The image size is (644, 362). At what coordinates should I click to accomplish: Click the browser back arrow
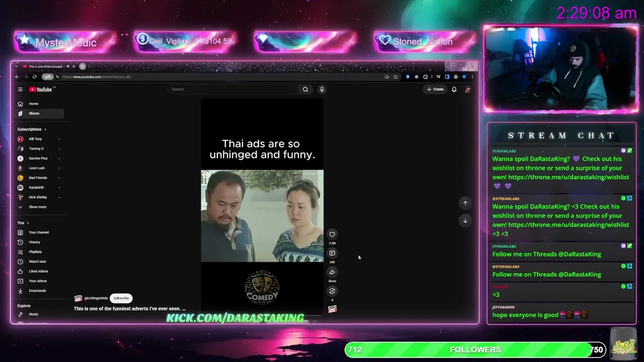point(17,77)
